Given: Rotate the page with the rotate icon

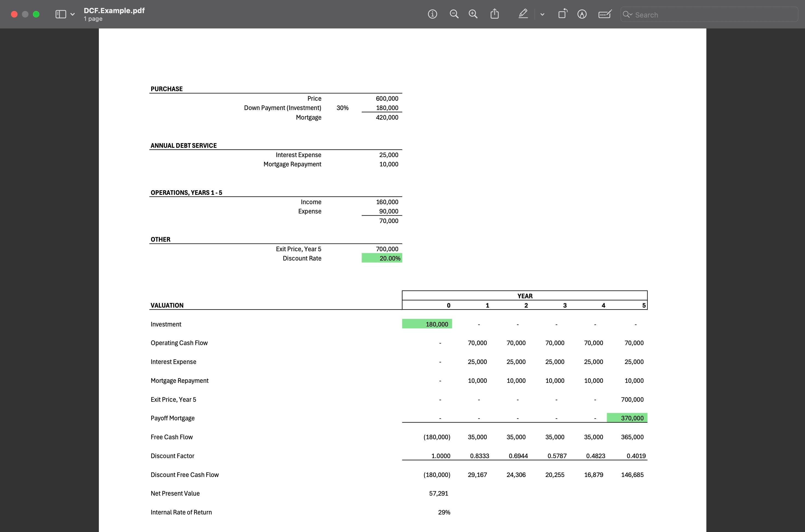Looking at the screenshot, I should [562, 14].
